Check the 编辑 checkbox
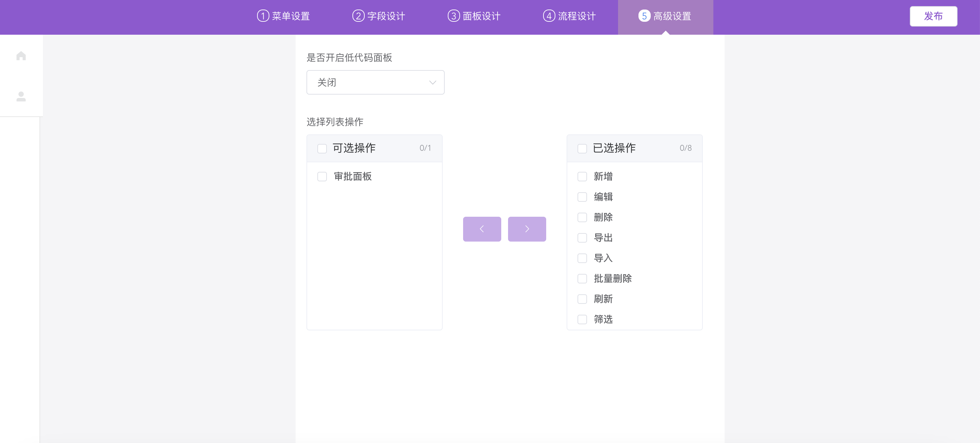The height and width of the screenshot is (443, 980). click(582, 197)
